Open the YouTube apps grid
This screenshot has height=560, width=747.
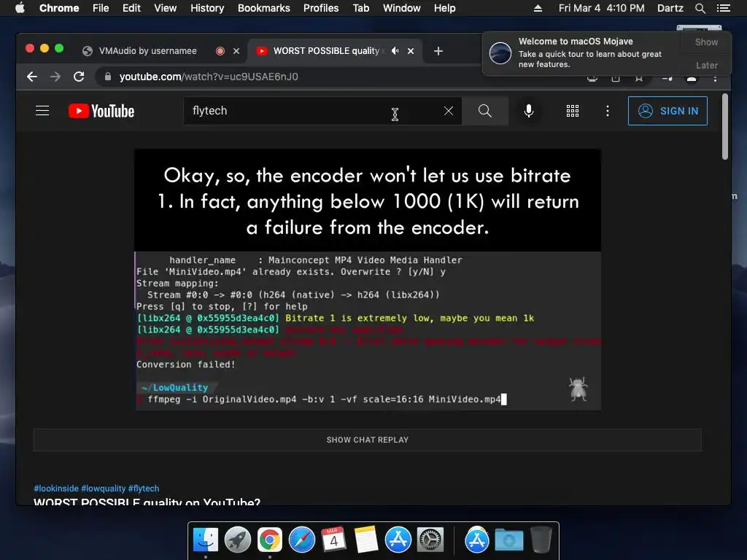(573, 111)
